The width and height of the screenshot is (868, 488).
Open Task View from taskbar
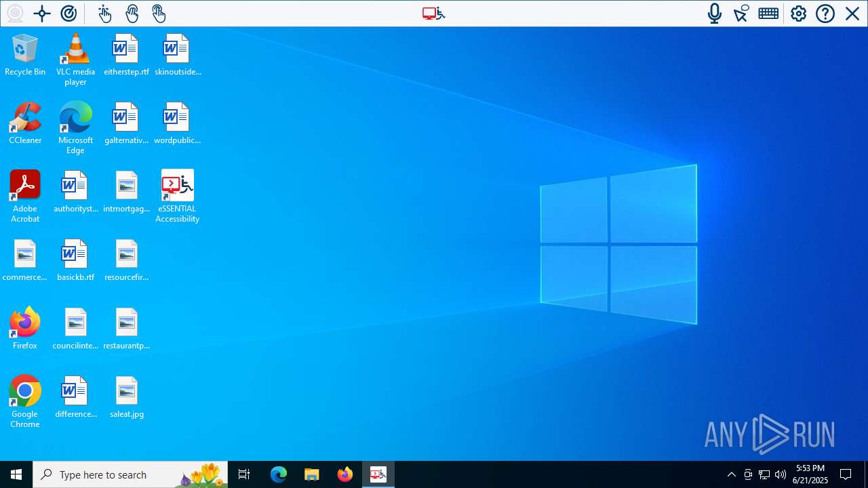click(244, 474)
